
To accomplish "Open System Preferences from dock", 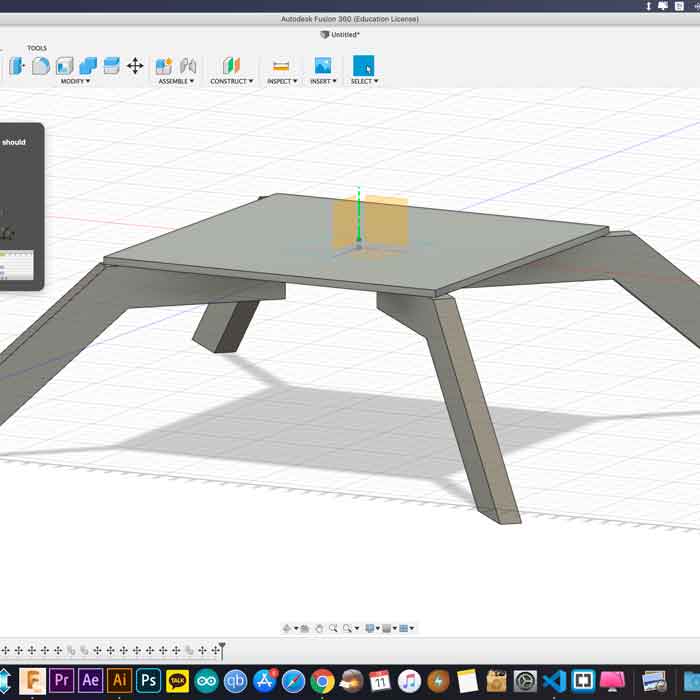I will tap(525, 681).
